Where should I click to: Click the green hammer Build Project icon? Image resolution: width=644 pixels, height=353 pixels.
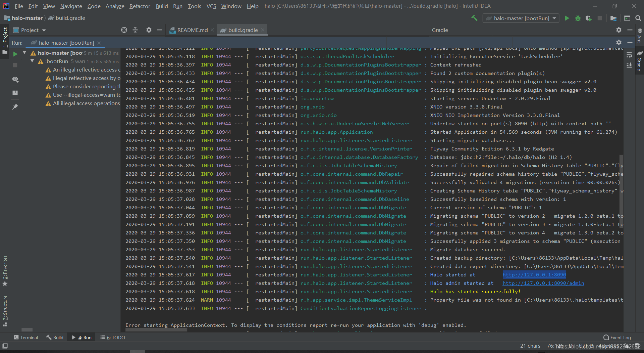[x=474, y=18]
